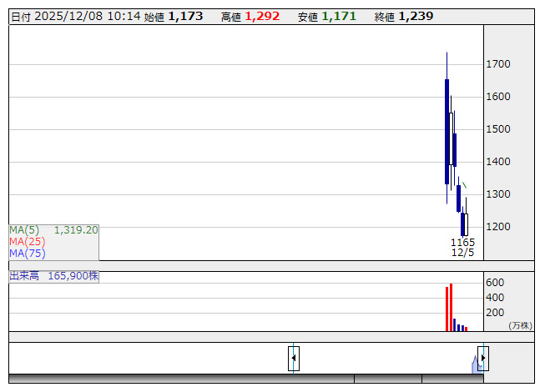
Task: Click the right range slider handle
Action: [482, 359]
